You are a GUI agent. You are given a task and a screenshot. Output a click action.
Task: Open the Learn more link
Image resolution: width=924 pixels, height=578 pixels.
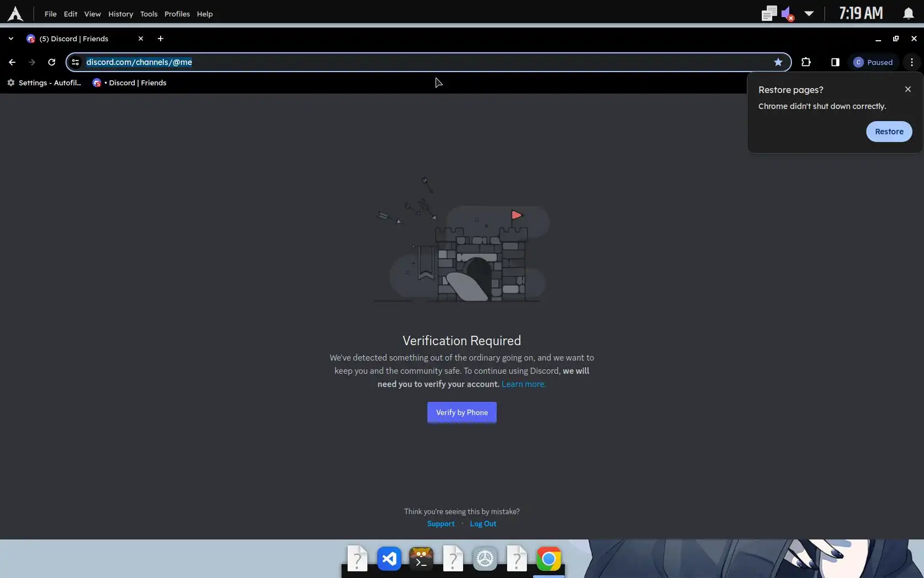coord(524,384)
